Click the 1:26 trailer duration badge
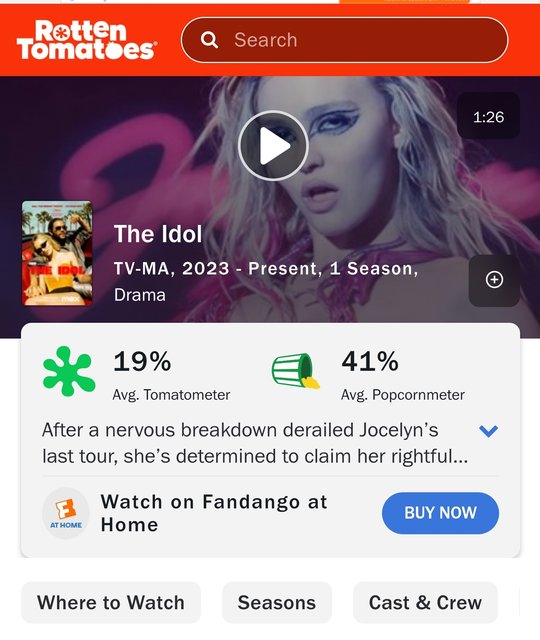540x640 pixels. pyautogui.click(x=489, y=117)
